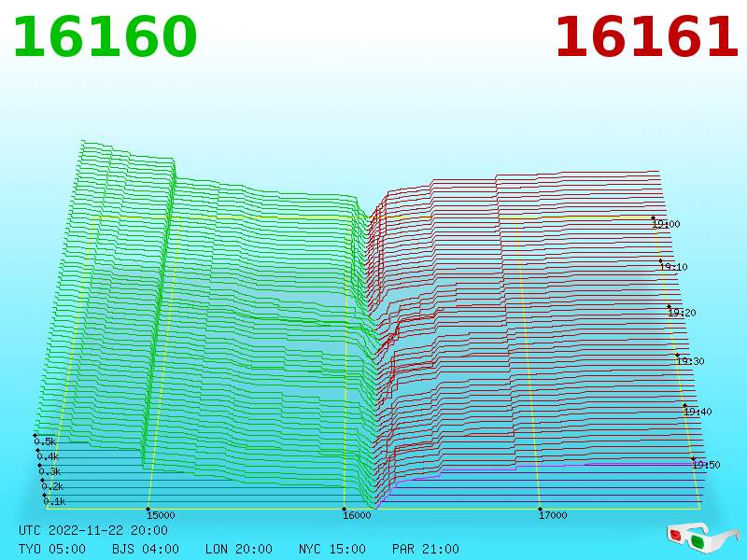This screenshot has width=747, height=560.
Task: Click the NYC 15:00 New York time
Action: pos(332,549)
